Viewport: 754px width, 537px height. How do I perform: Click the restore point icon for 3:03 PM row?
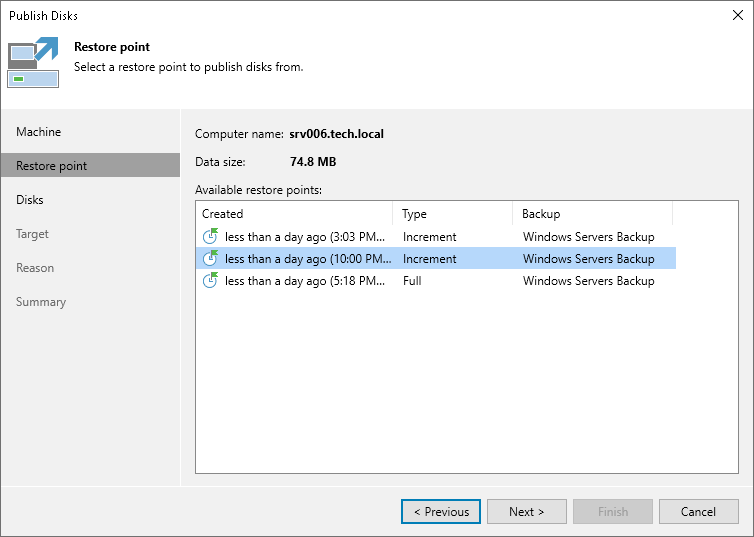pos(210,236)
